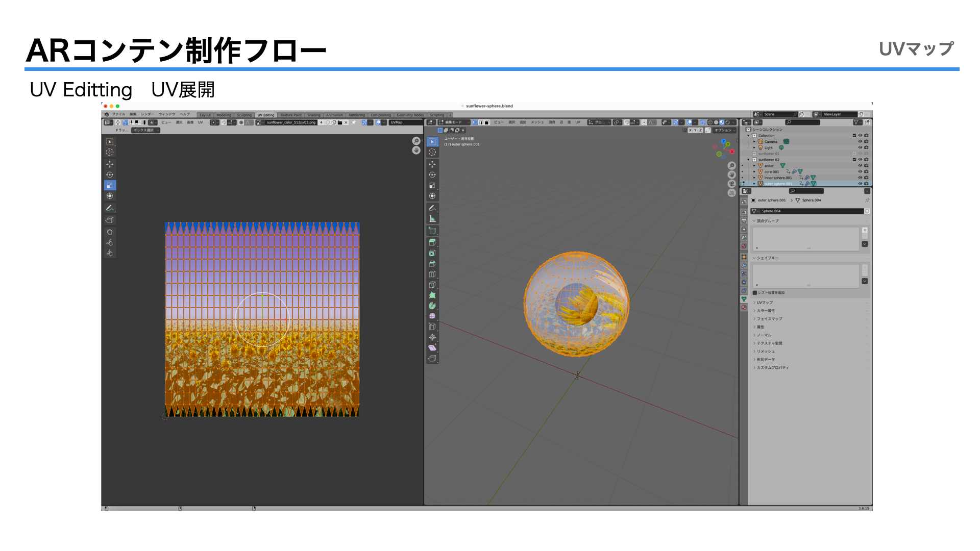Uncheck the Collection exclude checkbox
This screenshot has height=551, width=980.
coord(854,135)
